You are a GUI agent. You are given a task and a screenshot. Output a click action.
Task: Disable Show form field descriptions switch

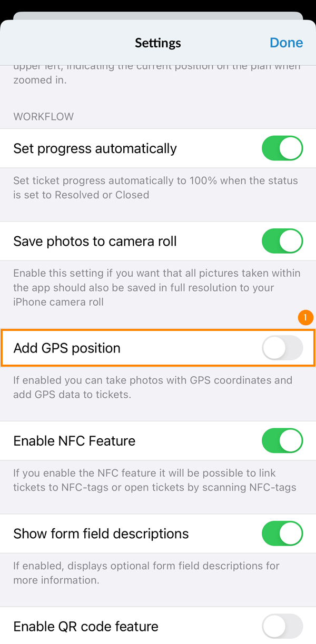(282, 534)
